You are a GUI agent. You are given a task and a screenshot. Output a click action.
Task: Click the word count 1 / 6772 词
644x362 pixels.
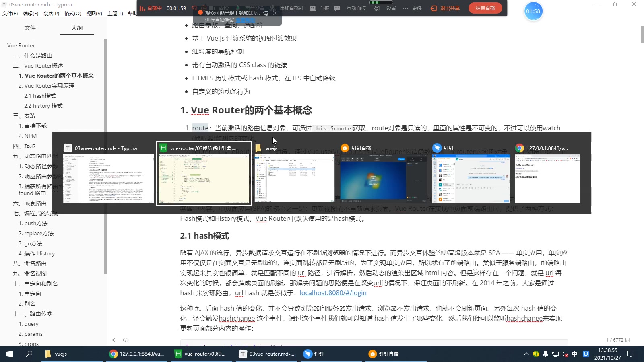pos(617,340)
